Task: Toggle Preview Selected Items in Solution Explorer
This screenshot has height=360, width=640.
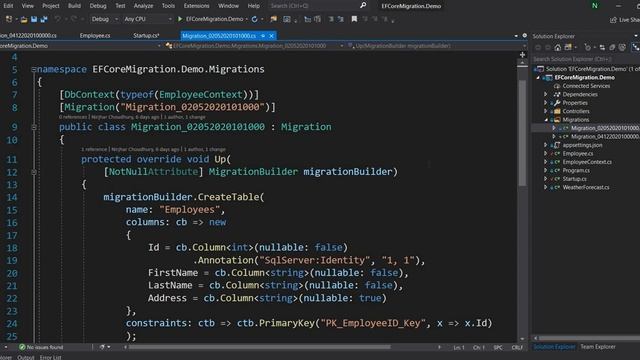Action: pyautogui.click(x=636, y=48)
